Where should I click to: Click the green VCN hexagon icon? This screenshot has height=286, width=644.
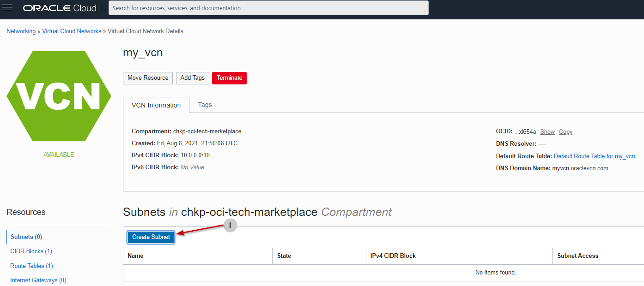tap(59, 96)
